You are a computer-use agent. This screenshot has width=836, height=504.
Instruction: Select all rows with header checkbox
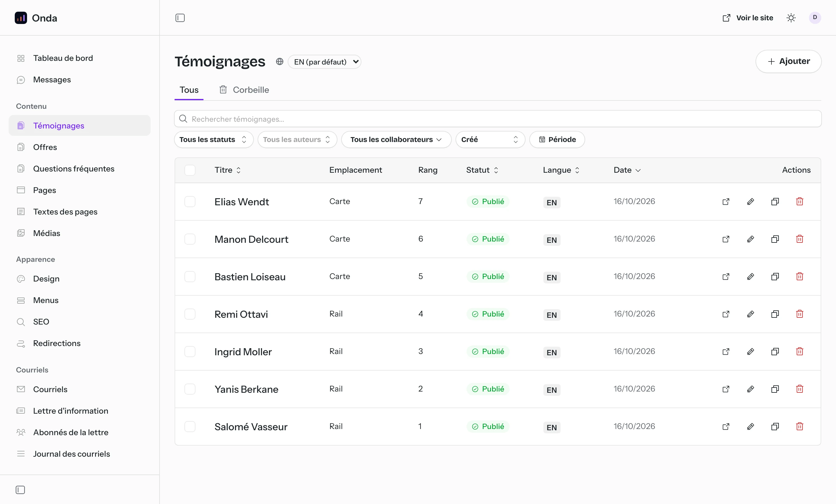(190, 170)
